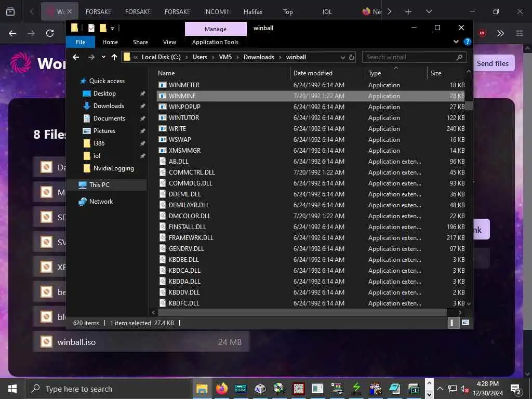Open Explorer help question mark icon
532x399 pixels.
click(467, 42)
